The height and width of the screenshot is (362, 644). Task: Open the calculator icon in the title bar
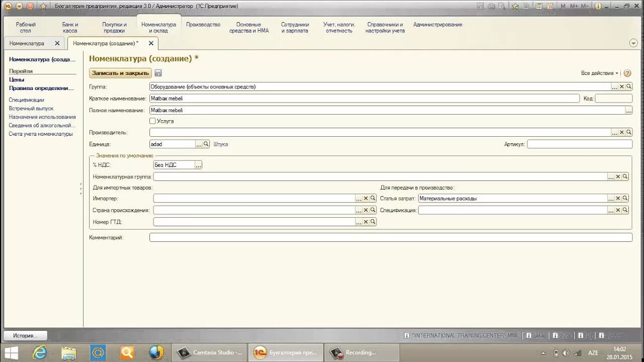(539, 6)
